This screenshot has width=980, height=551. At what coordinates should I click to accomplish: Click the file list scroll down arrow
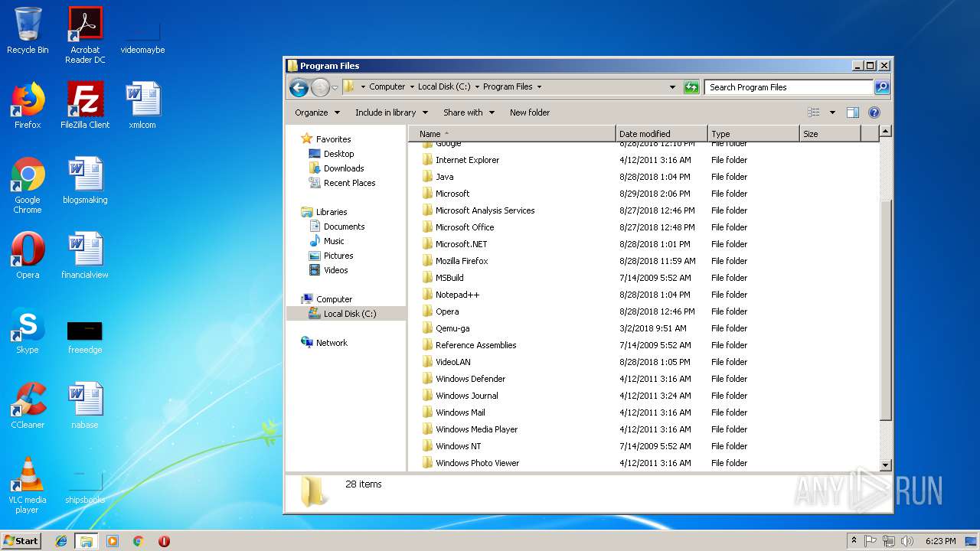point(886,465)
